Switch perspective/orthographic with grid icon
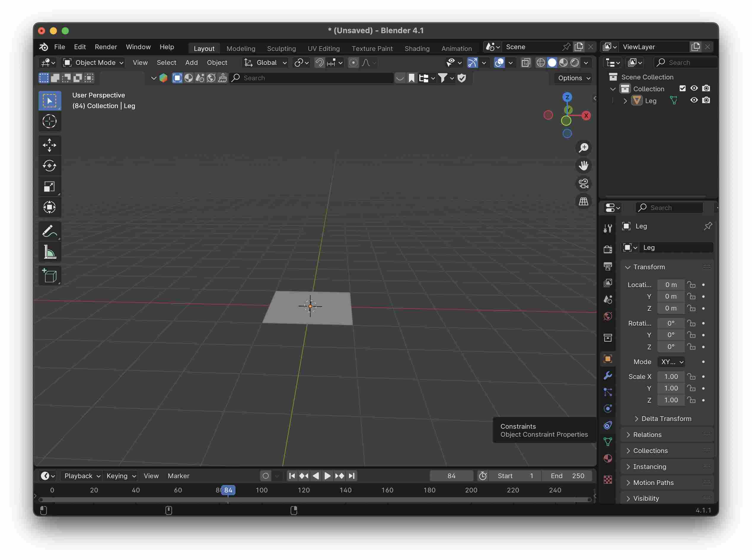This screenshot has height=560, width=752. (x=583, y=202)
